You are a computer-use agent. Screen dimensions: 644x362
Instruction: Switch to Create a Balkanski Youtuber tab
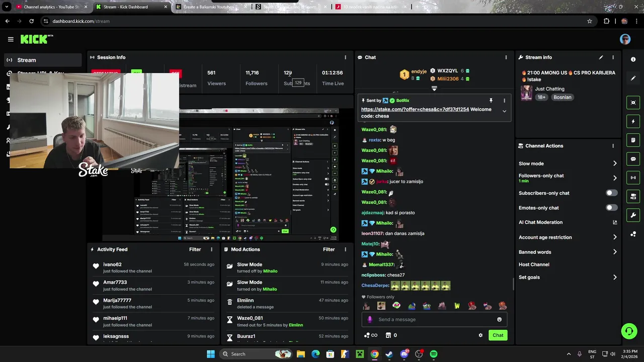pos(211,7)
